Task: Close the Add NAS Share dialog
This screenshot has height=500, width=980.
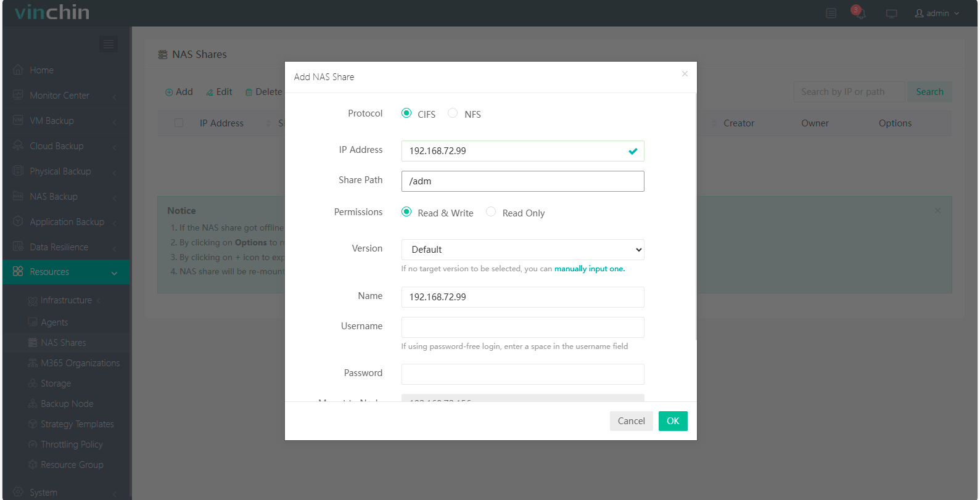Action: 685,74
